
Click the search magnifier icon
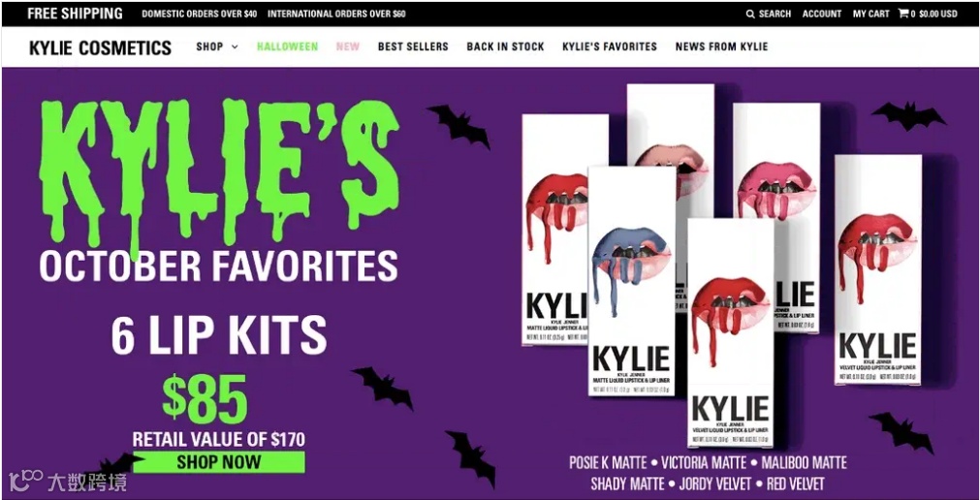pyautogui.click(x=750, y=14)
